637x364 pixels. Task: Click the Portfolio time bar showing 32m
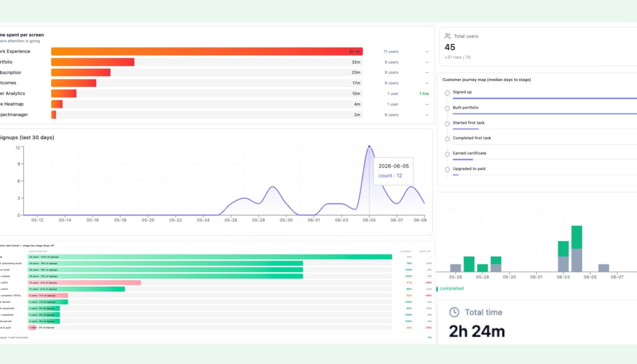click(92, 62)
